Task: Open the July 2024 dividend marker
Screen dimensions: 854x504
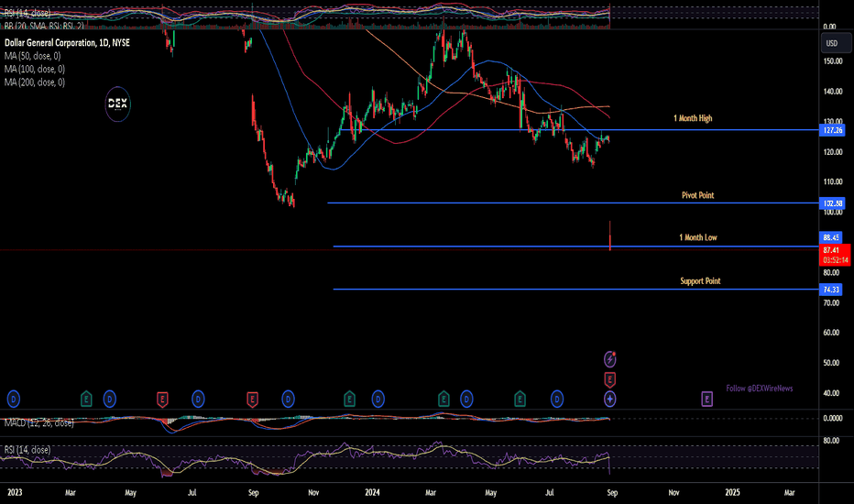Action: pos(556,400)
